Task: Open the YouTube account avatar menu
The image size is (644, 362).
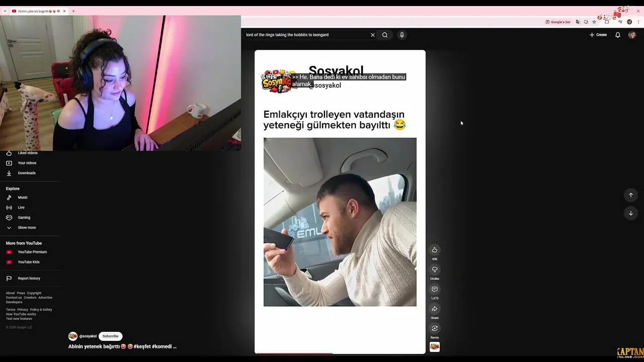Action: 632,35
